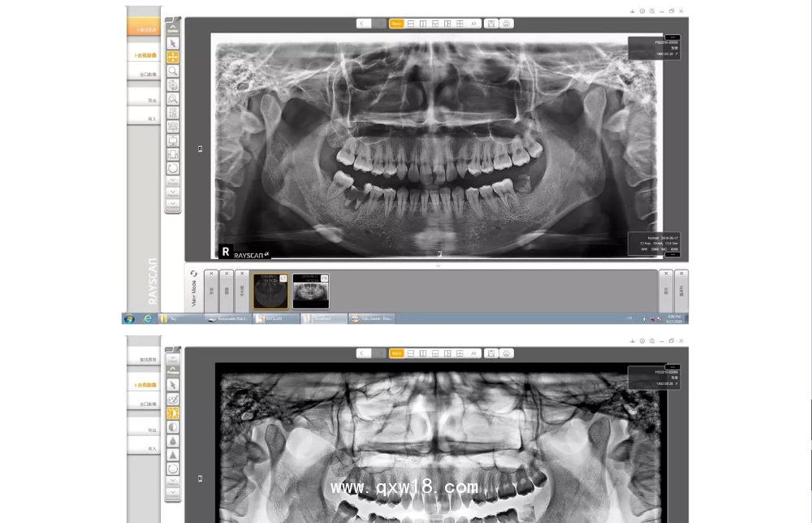This screenshot has height=523, width=812.
Task: Enable the All layout view in upper viewer
Action: (473, 24)
